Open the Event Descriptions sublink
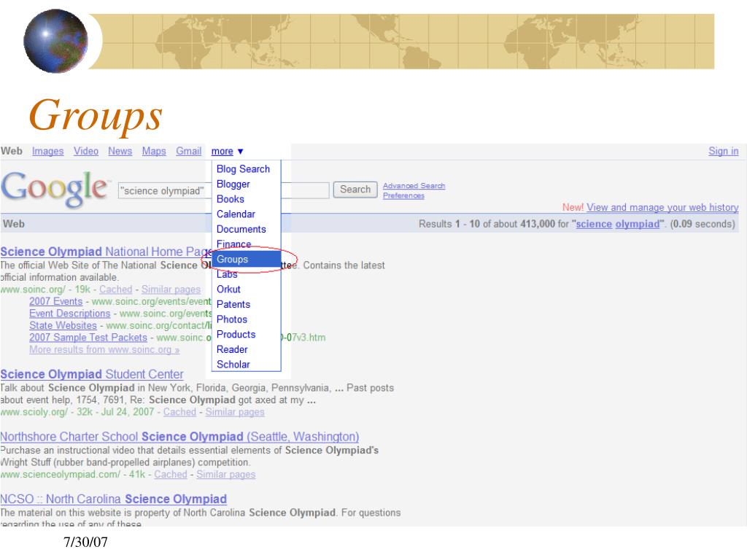The height and width of the screenshot is (560, 747). pyautogui.click(x=69, y=314)
